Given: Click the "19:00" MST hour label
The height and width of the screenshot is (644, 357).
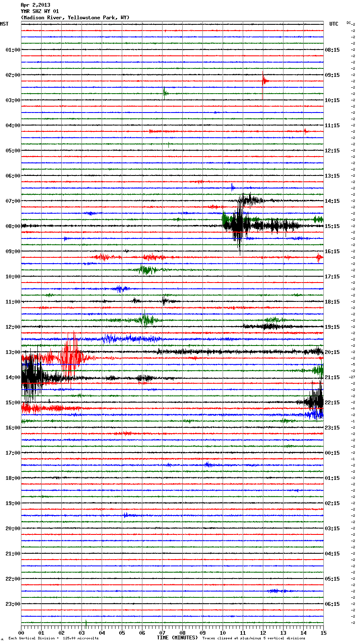Looking at the screenshot, I should (x=13, y=503).
